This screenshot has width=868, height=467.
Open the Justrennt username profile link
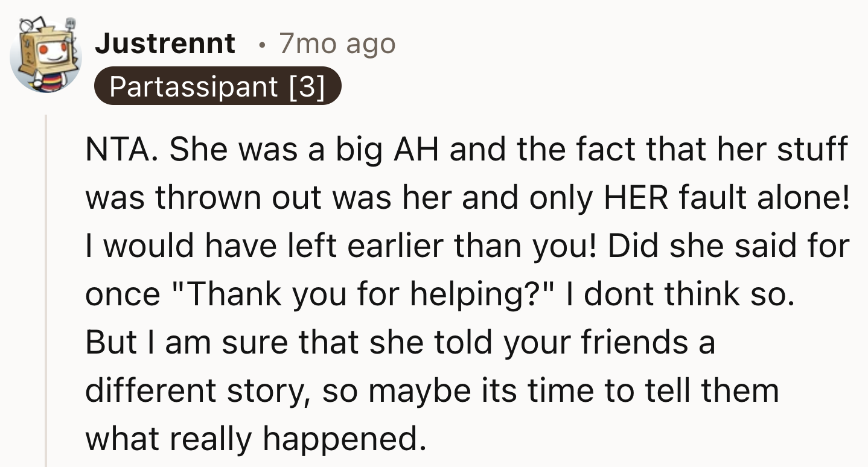click(x=165, y=44)
